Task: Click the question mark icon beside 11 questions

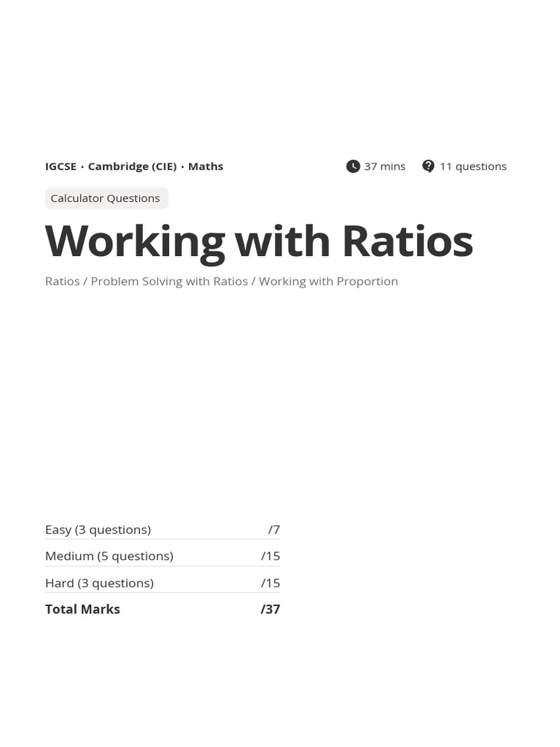Action: click(x=428, y=166)
